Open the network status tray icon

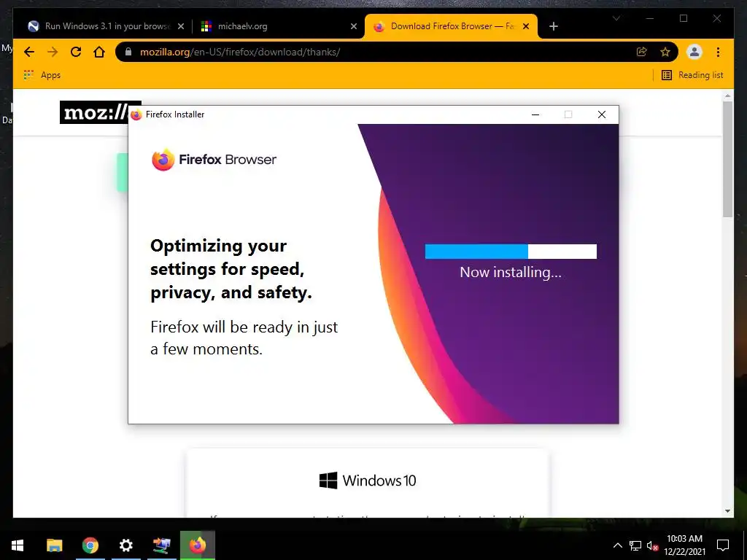(x=635, y=545)
